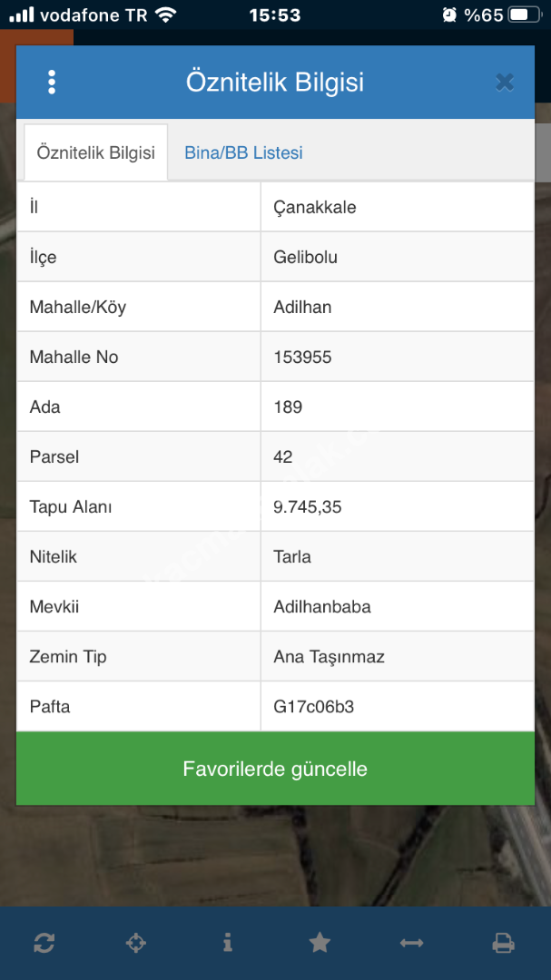The width and height of the screenshot is (551, 980).
Task: Tap the refresh icon in bottom toolbar
Action: coord(44,944)
